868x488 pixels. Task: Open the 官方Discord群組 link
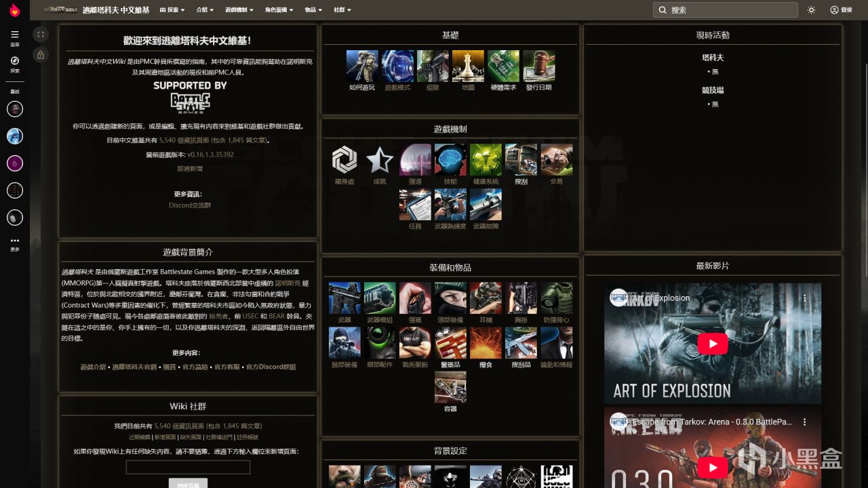point(271,367)
